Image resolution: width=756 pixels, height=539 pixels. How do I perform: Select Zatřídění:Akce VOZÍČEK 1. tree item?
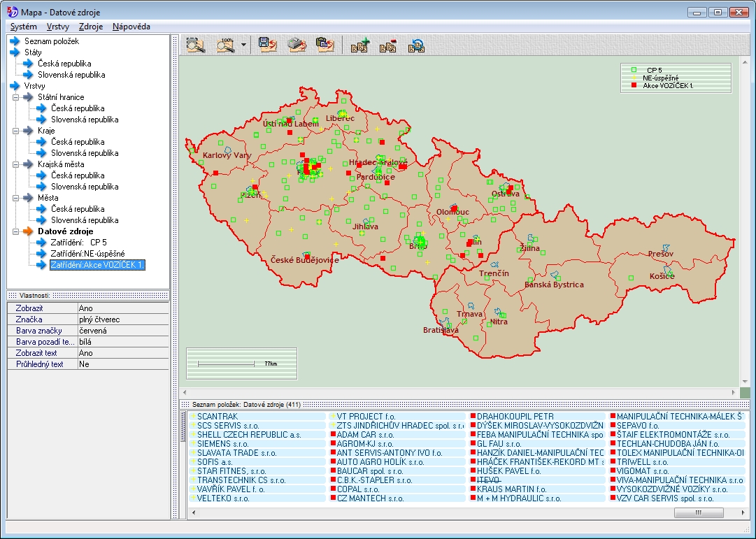[97, 265]
